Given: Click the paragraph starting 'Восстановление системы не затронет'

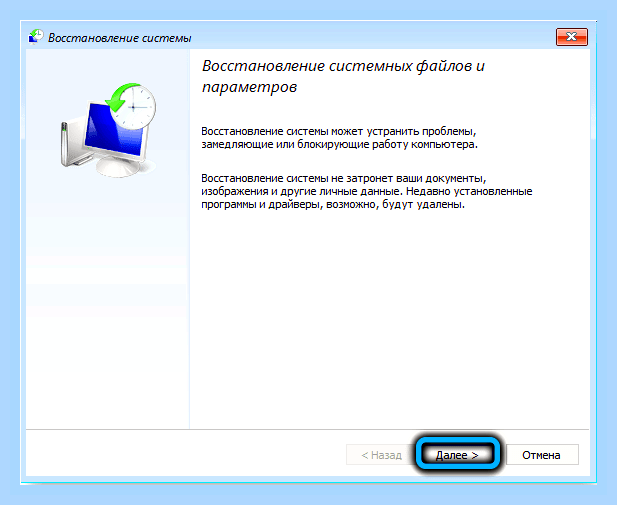Looking at the screenshot, I should tap(366, 191).
